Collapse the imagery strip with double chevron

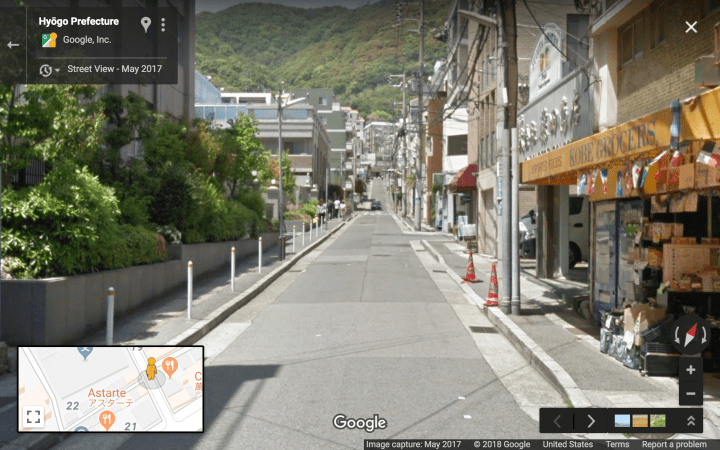coord(691,421)
